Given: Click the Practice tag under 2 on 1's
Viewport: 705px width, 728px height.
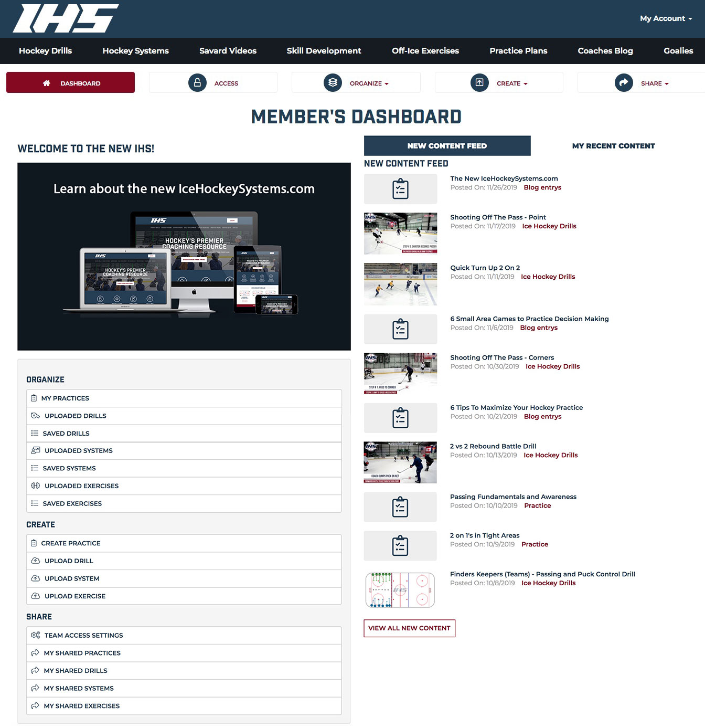Looking at the screenshot, I should click(535, 544).
